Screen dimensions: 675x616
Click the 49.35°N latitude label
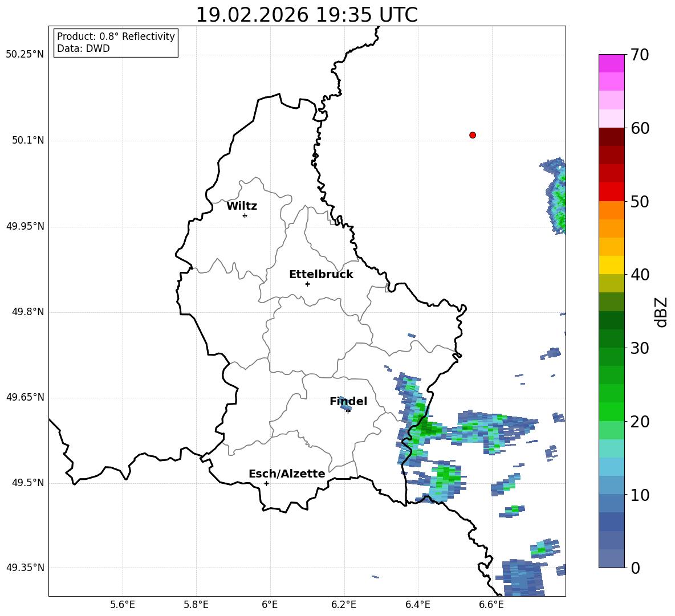click(26, 568)
